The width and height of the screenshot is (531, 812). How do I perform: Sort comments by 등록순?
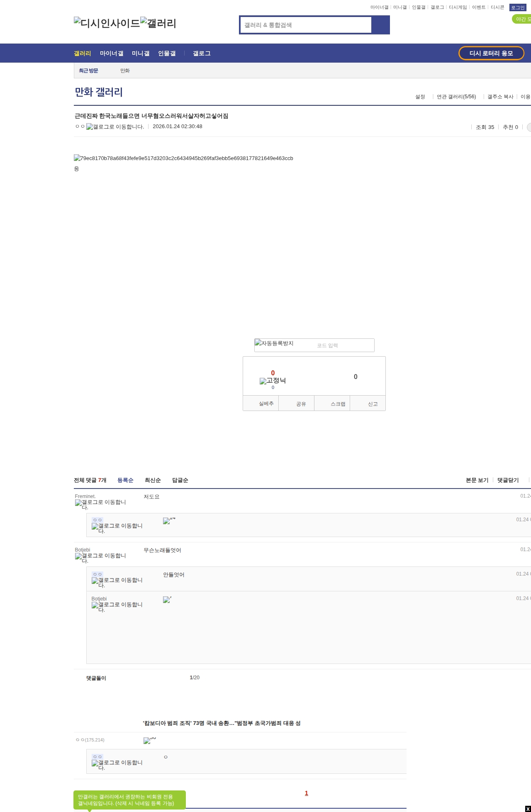[x=125, y=480]
